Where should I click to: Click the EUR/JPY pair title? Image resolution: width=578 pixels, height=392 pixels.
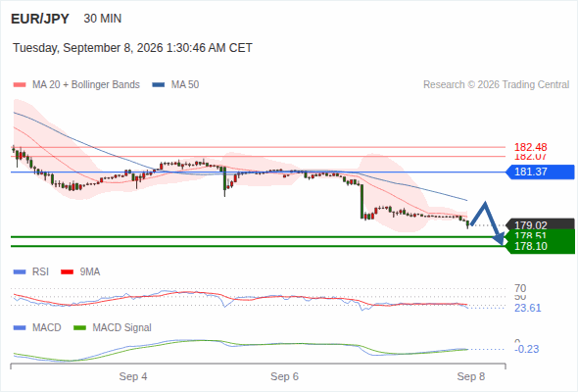[x=40, y=19]
